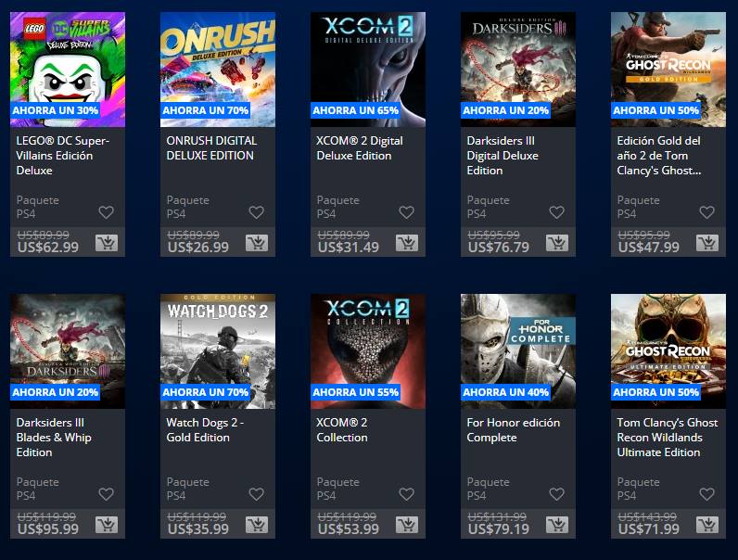
Task: Open For Honor edición Complete title link
Action: [513, 429]
